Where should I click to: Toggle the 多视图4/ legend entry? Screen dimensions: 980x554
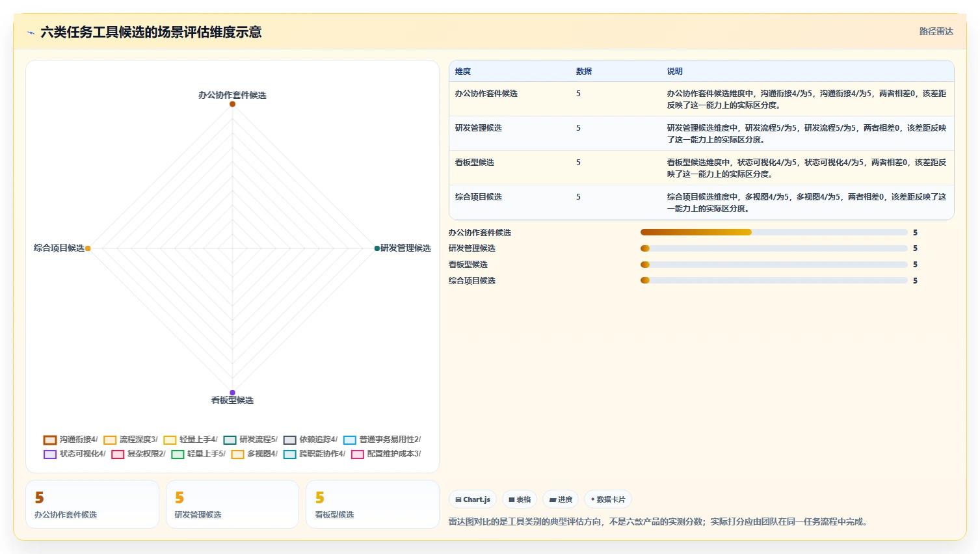pyautogui.click(x=254, y=455)
